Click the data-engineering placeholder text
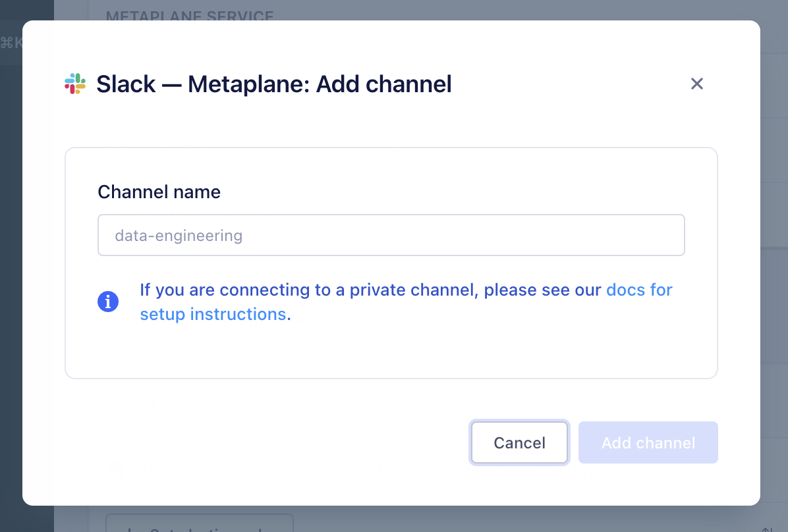This screenshot has height=532, width=788. 179,235
